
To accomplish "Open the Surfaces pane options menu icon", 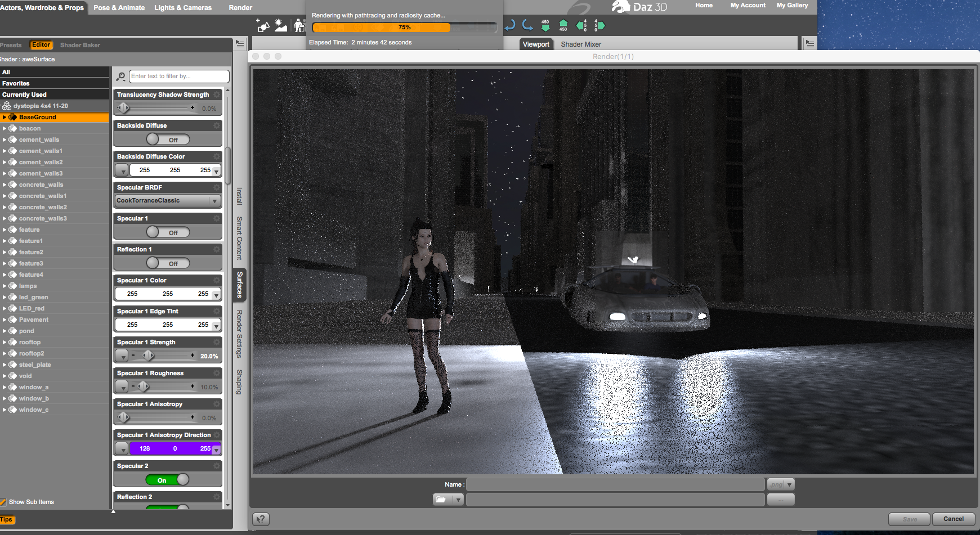I will pos(240,44).
